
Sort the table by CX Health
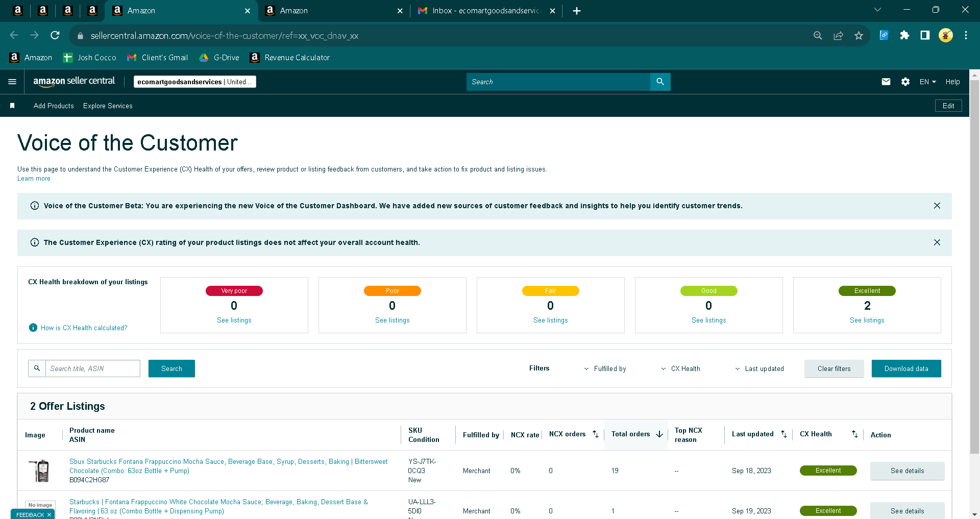(x=855, y=434)
